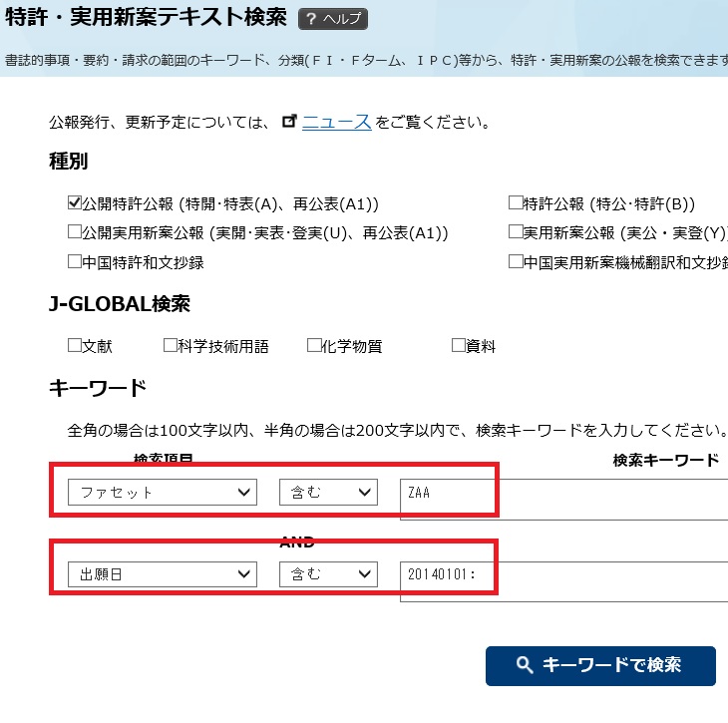
Task: Open the ファセット search item dropdown
Action: 163,493
